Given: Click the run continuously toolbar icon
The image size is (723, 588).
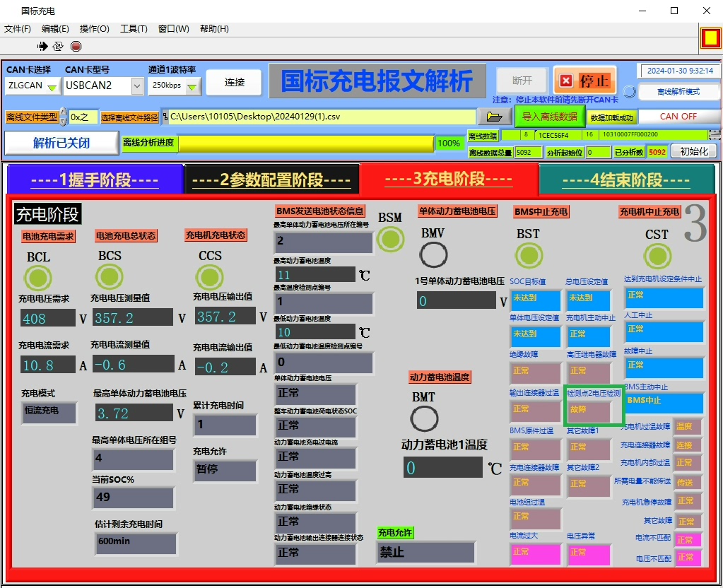Looking at the screenshot, I should point(58,46).
